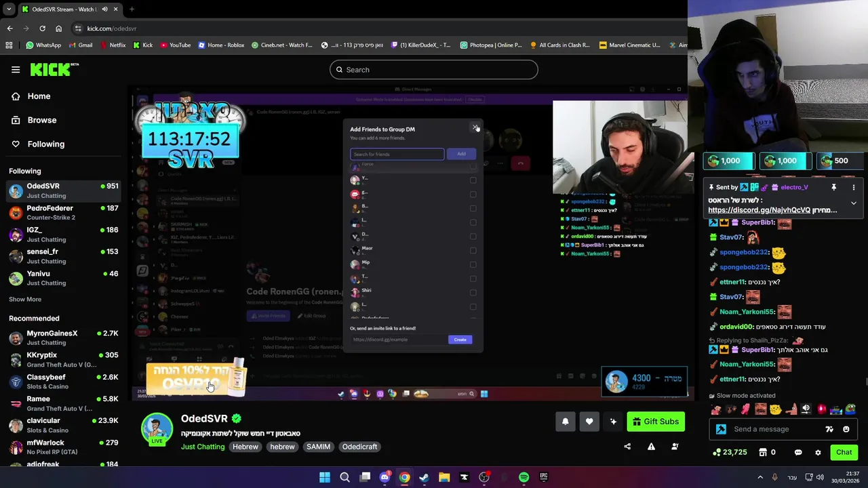Viewport: 868px width, 488px height.
Task: Check the box next to Mip in stream
Action: [473, 265]
